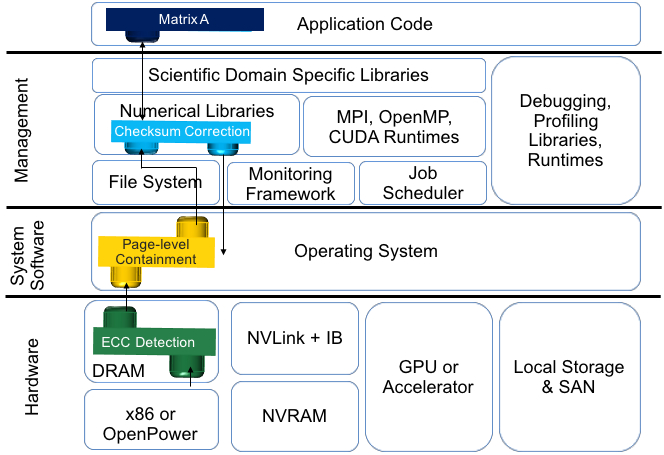Click the Debugging, Profiling Libraries, Runtimes box
This screenshot has width=664, height=455.
565,130
